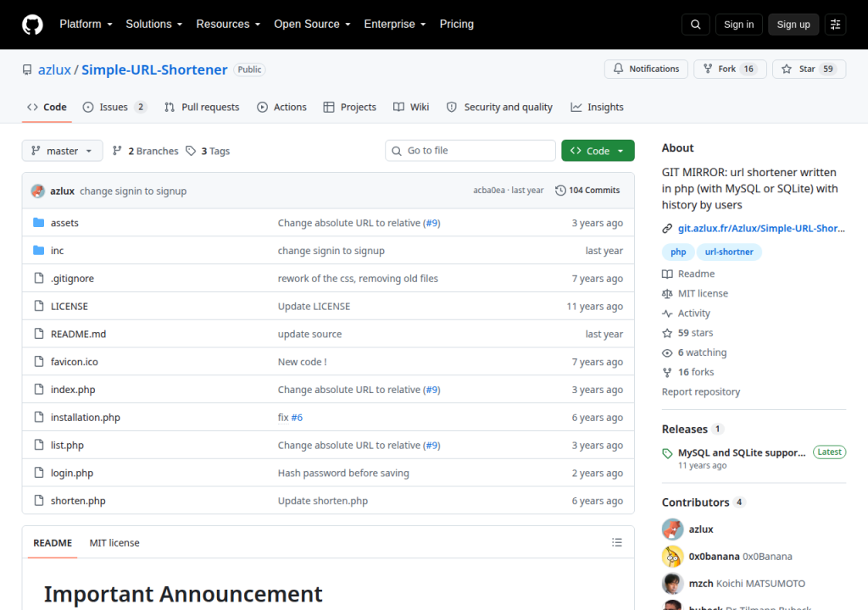868x610 pixels.
Task: Switch to the Actions tab
Action: [281, 108]
